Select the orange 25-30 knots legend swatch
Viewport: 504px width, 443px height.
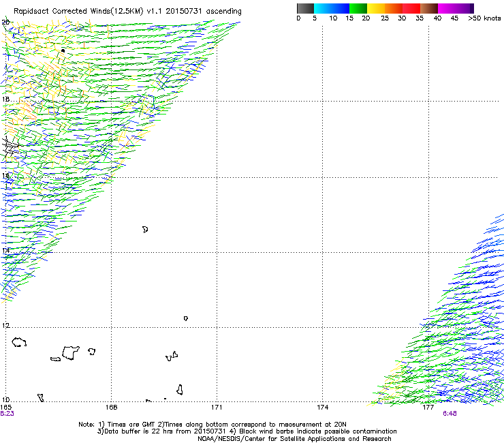coord(394,8)
